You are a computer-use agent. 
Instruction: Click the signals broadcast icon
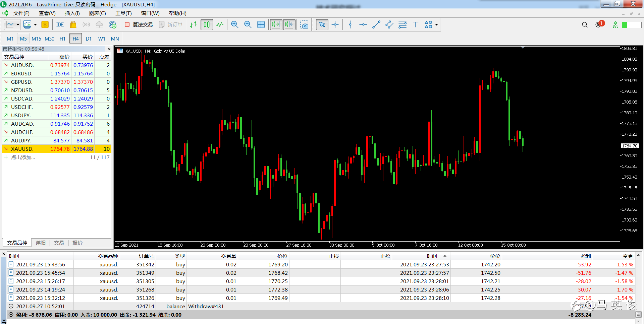click(86, 25)
